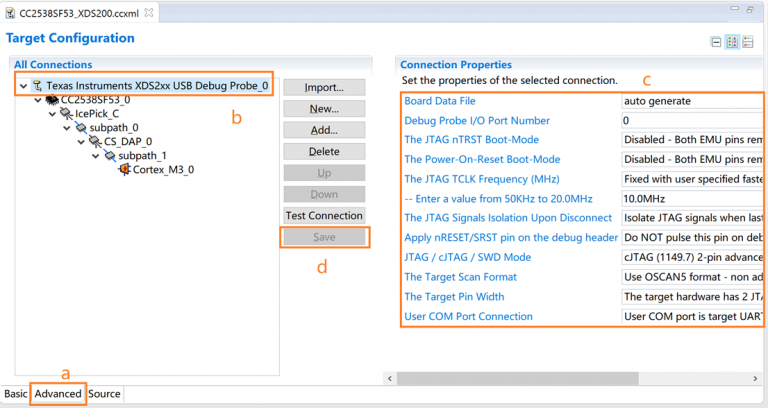Image resolution: width=768 pixels, height=408 pixels.
Task: Open the JTAG TCLK Frequency dropdown
Action: coord(692,178)
